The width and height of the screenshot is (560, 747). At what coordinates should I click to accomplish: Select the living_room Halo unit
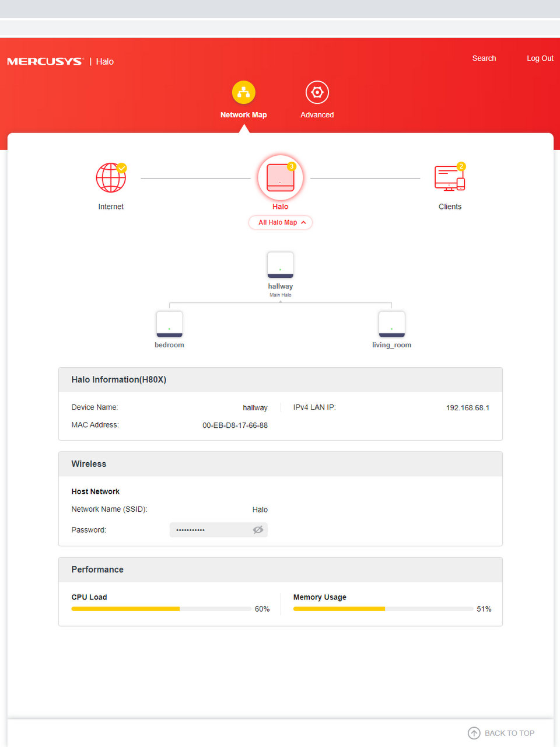pos(391,324)
